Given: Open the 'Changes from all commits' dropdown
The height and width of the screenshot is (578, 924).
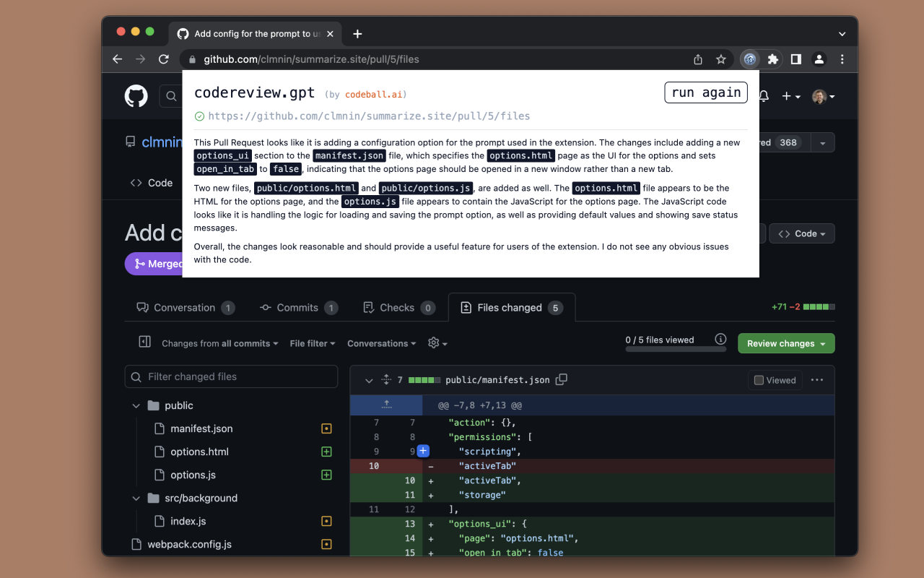Looking at the screenshot, I should coord(219,343).
